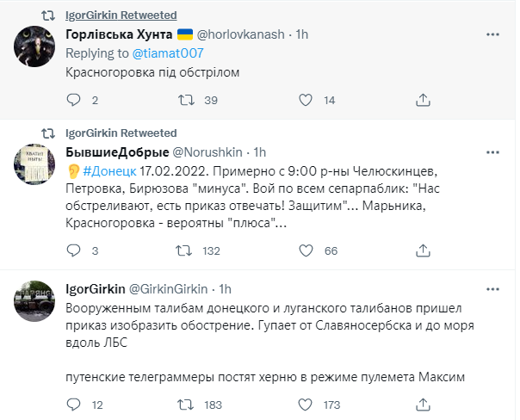Viewport: 520px width, 420px height.
Task: Retweet the БывшиеДобрые Донецк tweet
Action: 183,250
